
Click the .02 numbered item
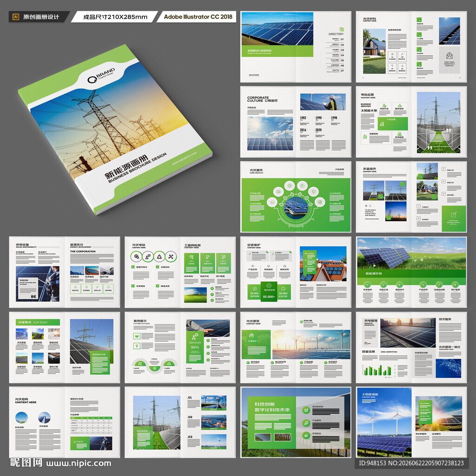click(190, 417)
